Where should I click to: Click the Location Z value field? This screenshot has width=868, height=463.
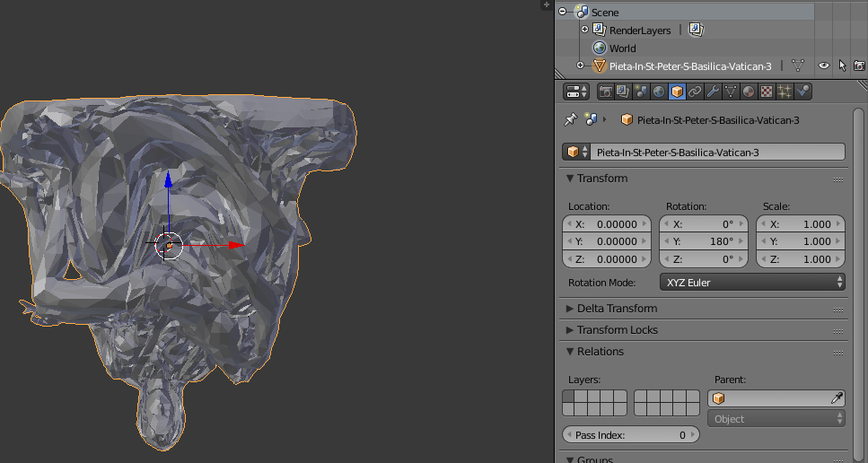(607, 259)
